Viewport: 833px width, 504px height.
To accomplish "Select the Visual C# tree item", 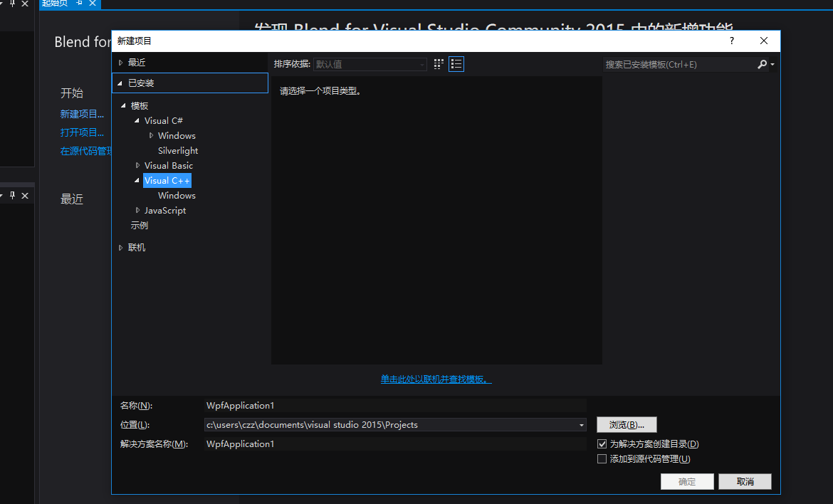I will tap(164, 120).
